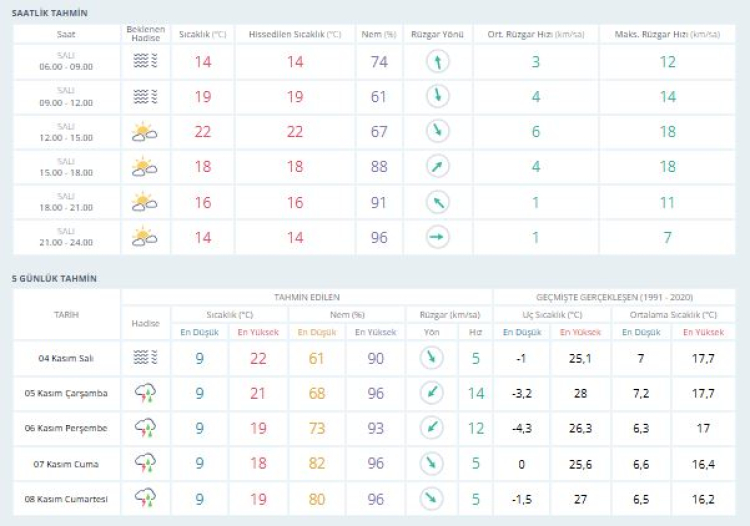
Task: Click the fog icon for 06.00 - 09.00
Action: (145, 62)
